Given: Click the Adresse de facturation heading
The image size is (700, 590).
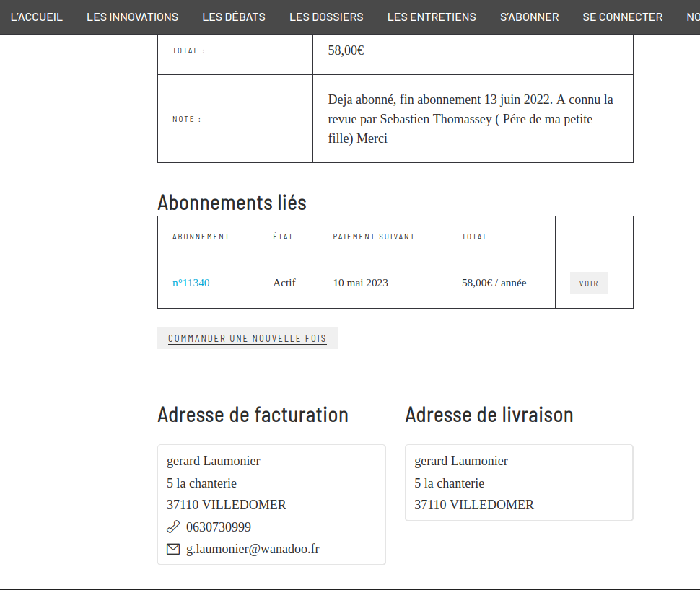Looking at the screenshot, I should click(253, 415).
